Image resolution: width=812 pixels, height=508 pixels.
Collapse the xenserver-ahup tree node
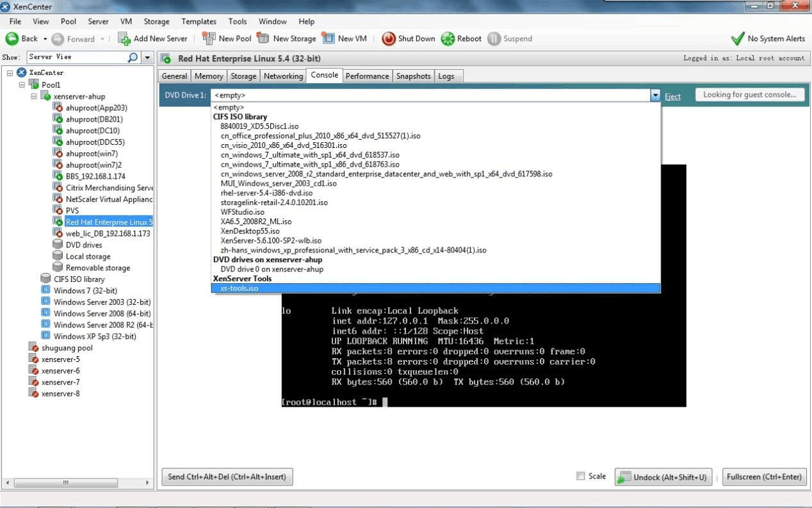tap(34, 96)
